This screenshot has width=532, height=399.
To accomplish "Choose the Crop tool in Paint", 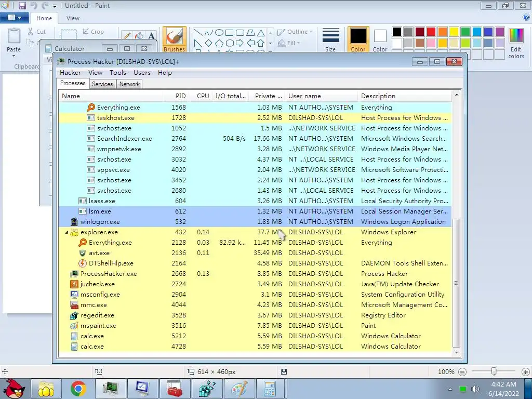I will [x=93, y=32].
